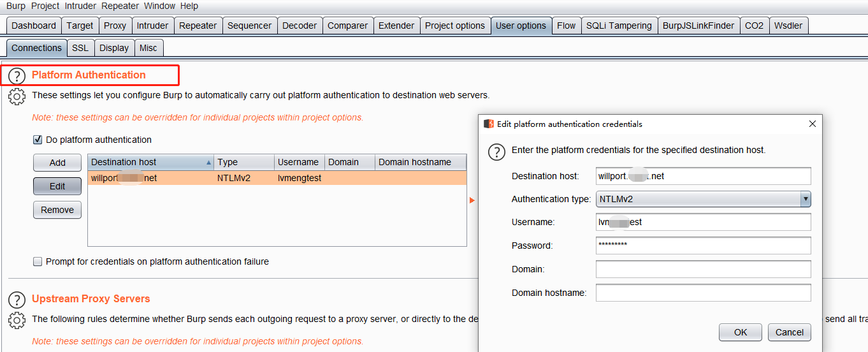Select the SSL sub-tab
868x352 pixels.
tap(80, 48)
